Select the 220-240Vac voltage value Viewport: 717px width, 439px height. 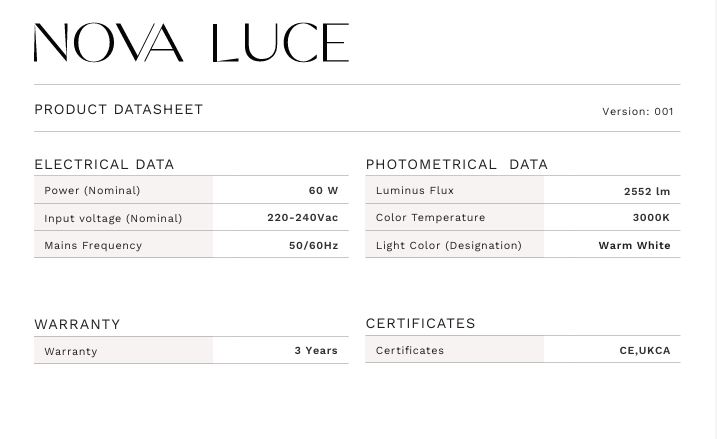click(x=302, y=218)
